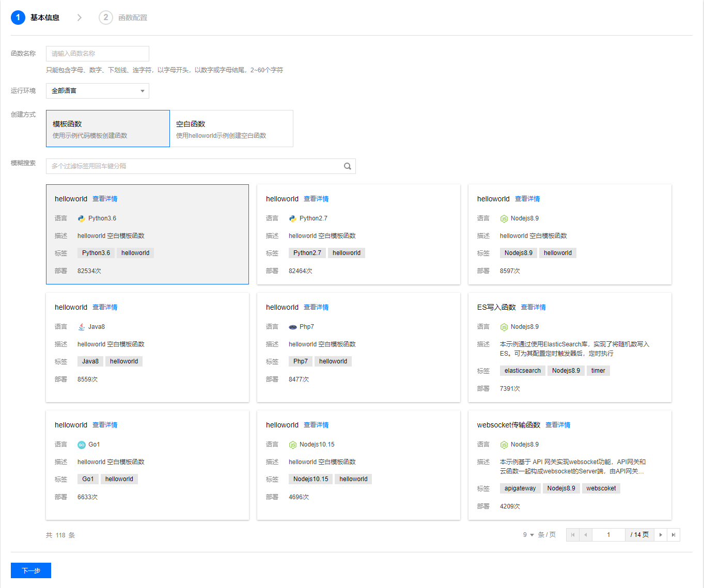Viewport: 704px width, 588px height.
Task: Click the Java8 language icon
Action: pos(82,327)
